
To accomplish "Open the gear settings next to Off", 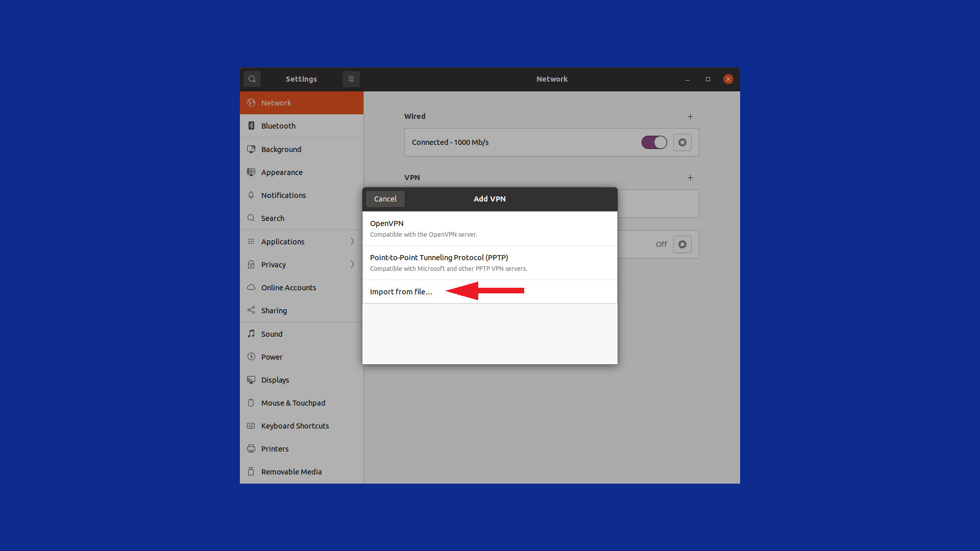I will (682, 244).
